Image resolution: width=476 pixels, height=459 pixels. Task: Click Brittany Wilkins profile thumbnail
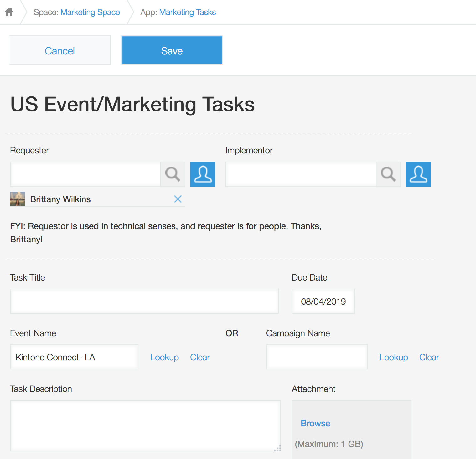point(18,199)
